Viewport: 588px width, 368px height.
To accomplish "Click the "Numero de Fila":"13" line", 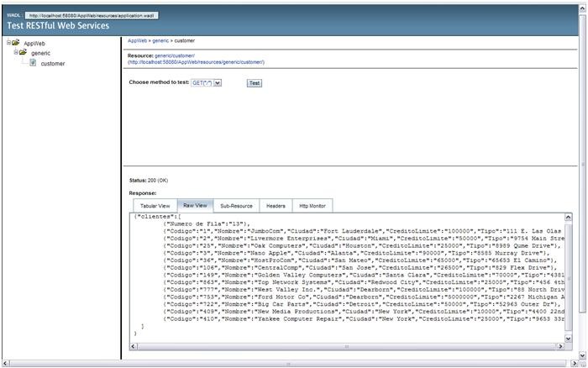I will pyautogui.click(x=207, y=224).
